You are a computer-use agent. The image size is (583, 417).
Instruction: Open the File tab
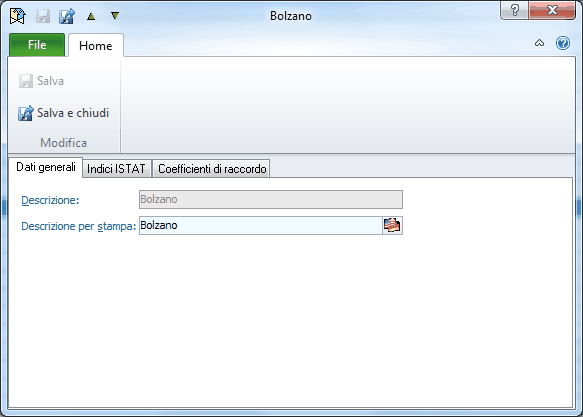click(37, 45)
